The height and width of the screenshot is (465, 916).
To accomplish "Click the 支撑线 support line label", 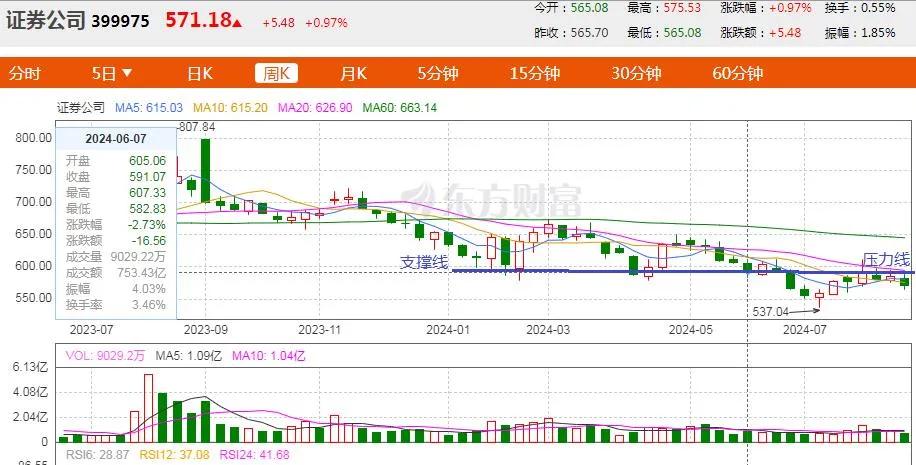I will coord(424,262).
